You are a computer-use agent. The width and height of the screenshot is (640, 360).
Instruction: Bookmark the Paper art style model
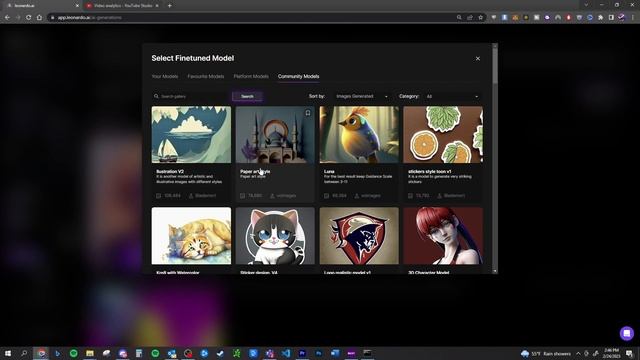[308, 113]
